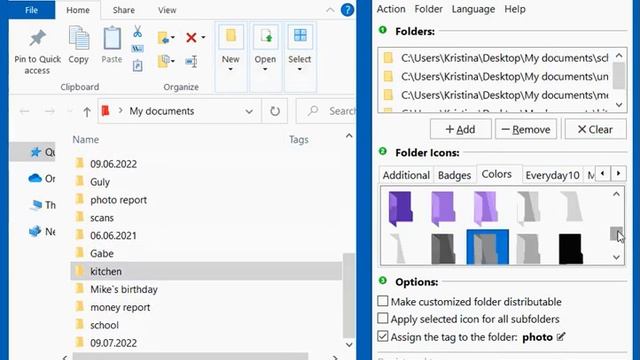
Task: Select the medium purple folder icon
Action: [x=443, y=209]
